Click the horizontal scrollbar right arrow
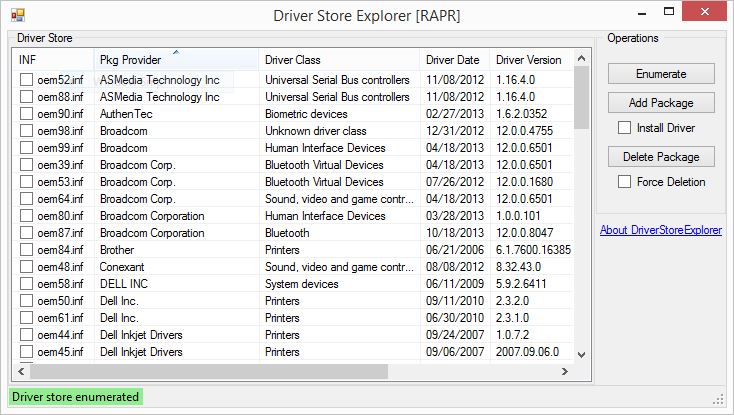 click(565, 371)
